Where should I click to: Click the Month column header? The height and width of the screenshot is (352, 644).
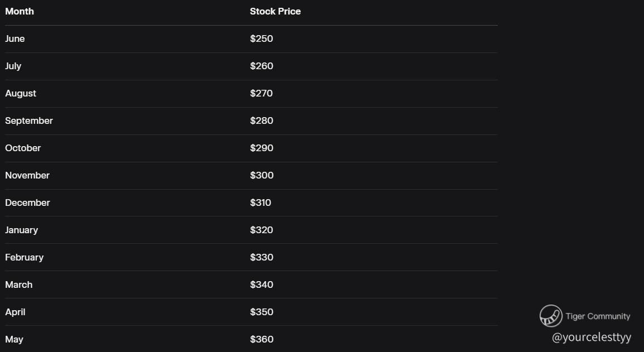click(20, 11)
